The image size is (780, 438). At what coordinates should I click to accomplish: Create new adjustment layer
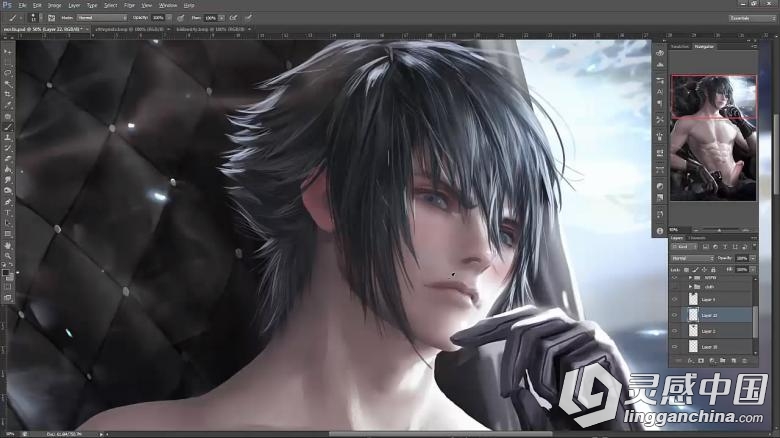click(712, 361)
